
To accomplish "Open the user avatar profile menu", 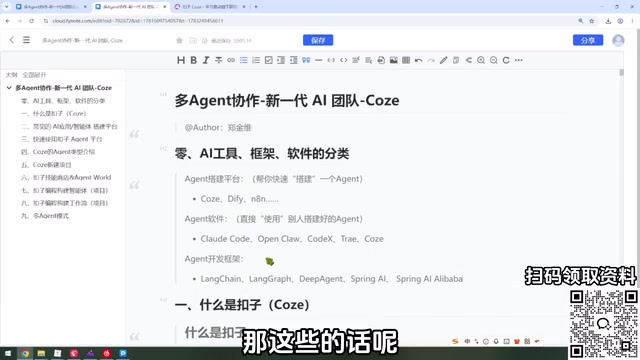I will coord(618,40).
